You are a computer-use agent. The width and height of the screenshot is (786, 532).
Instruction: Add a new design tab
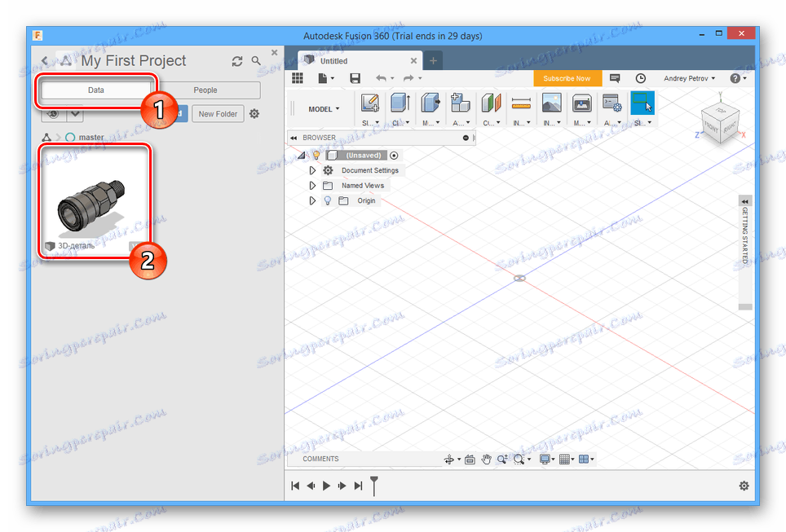click(433, 60)
